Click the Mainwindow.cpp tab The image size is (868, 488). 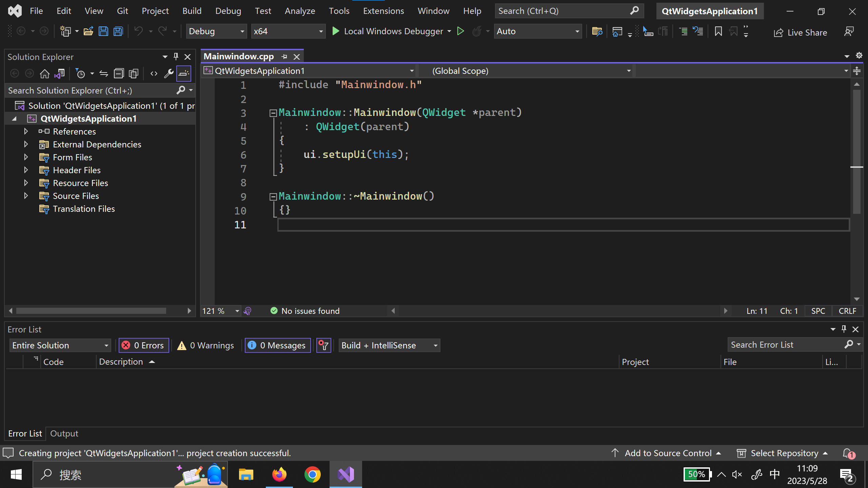238,56
